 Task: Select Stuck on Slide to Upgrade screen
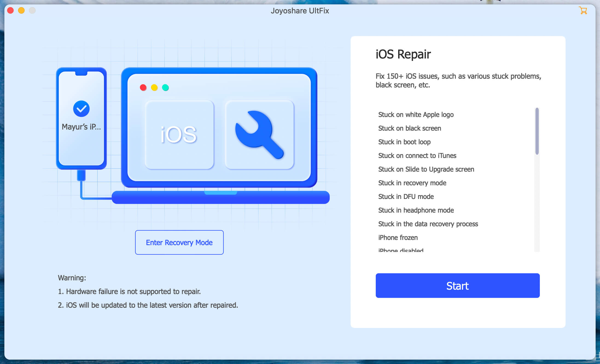click(x=426, y=169)
